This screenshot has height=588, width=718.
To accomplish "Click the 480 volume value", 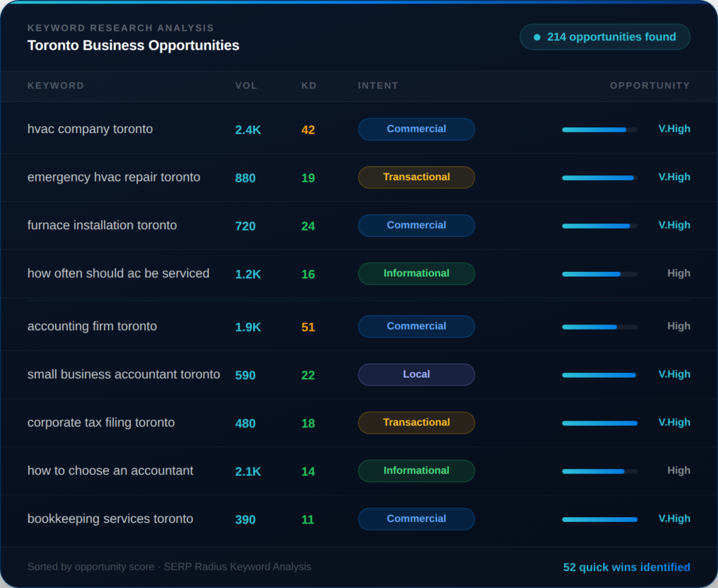I will [245, 423].
